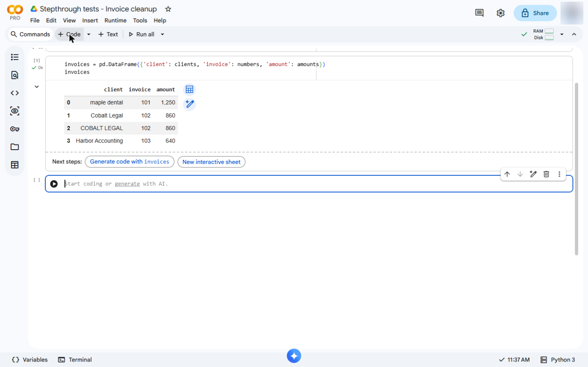Open the File menu
This screenshot has height=367, width=588.
tap(35, 20)
